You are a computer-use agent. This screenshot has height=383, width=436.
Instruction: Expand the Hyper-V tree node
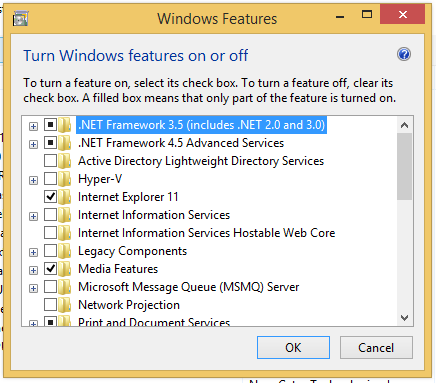(x=33, y=180)
